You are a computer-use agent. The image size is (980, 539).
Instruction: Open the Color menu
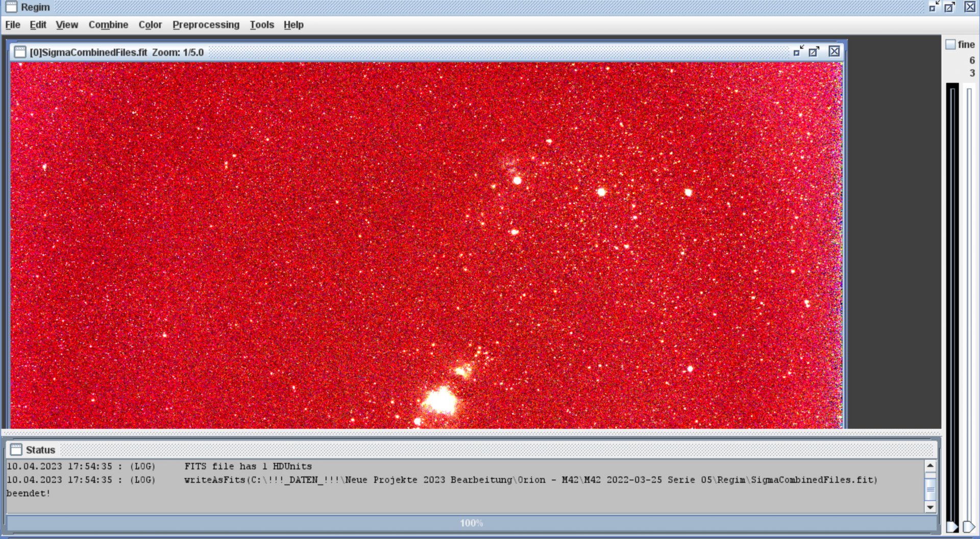(150, 24)
